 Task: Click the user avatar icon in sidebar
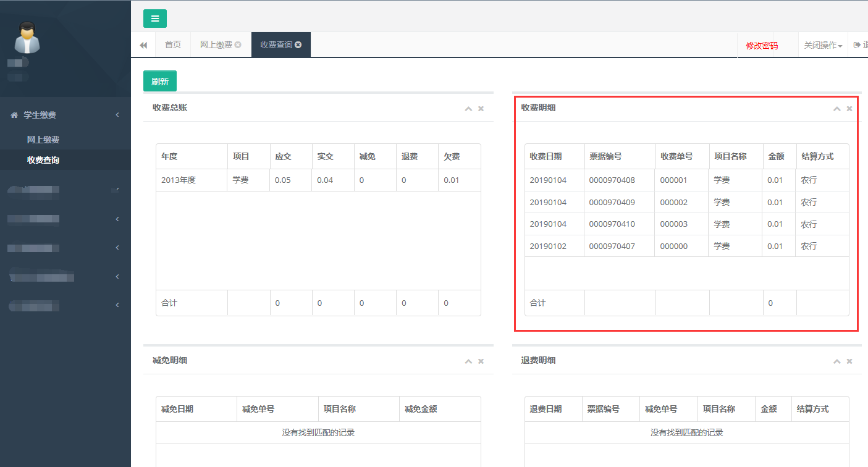[27, 38]
